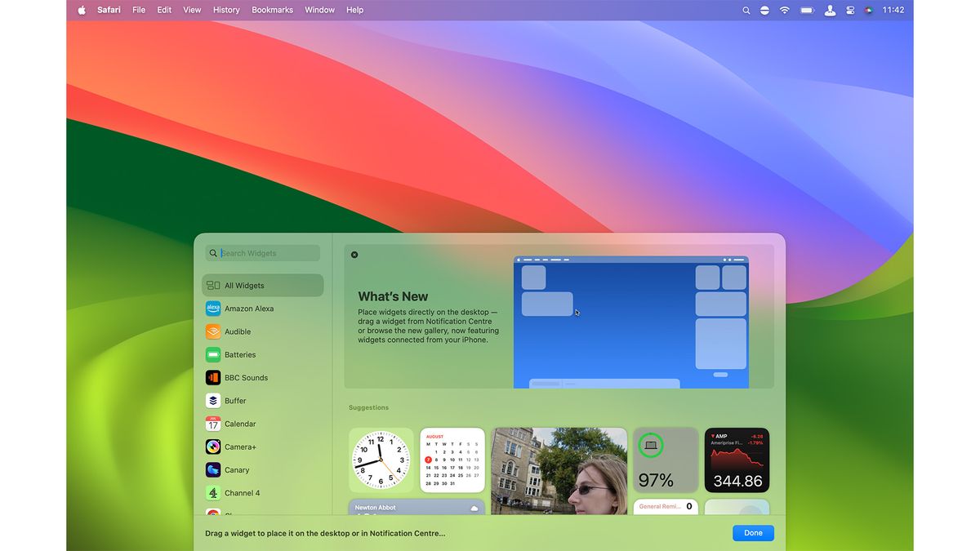Open Spotlight search from the menu bar
980x551 pixels.
[746, 10]
